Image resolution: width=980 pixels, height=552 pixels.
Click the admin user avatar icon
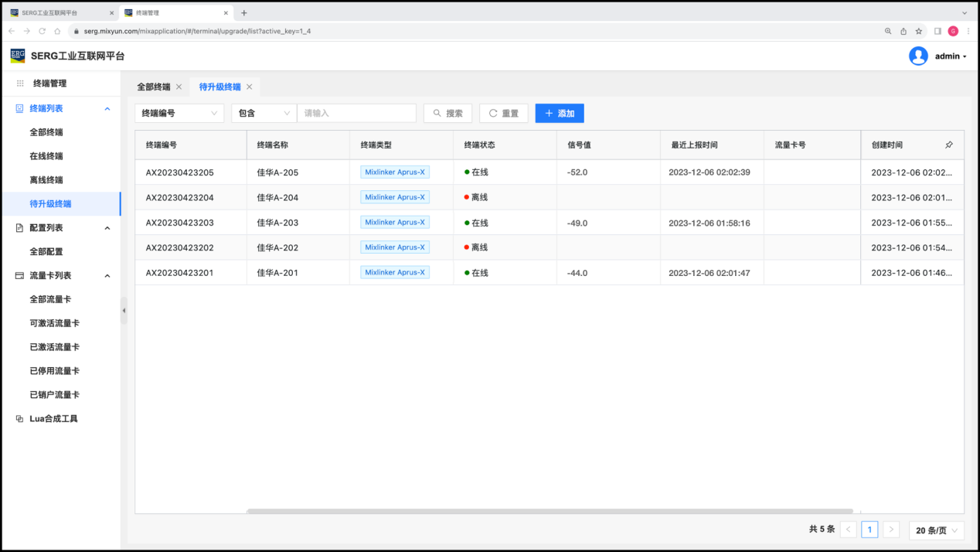(x=918, y=56)
